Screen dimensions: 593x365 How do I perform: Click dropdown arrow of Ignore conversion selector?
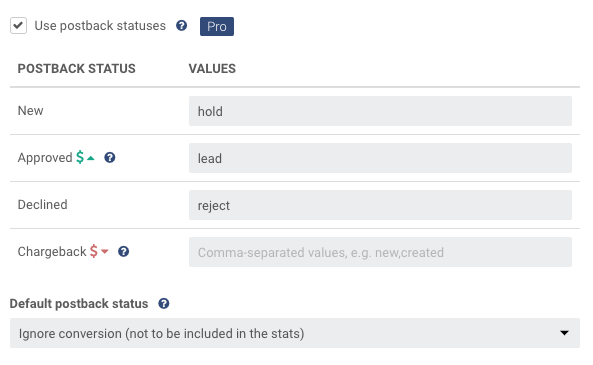pyautogui.click(x=564, y=333)
